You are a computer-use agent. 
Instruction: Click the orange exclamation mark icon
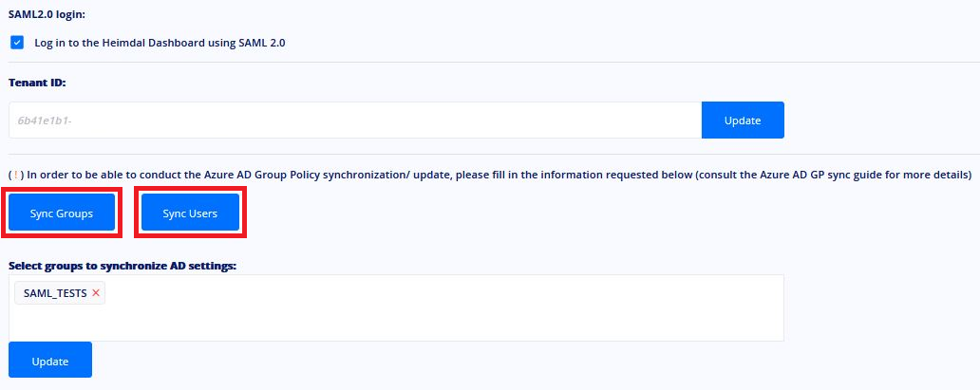pos(15,175)
